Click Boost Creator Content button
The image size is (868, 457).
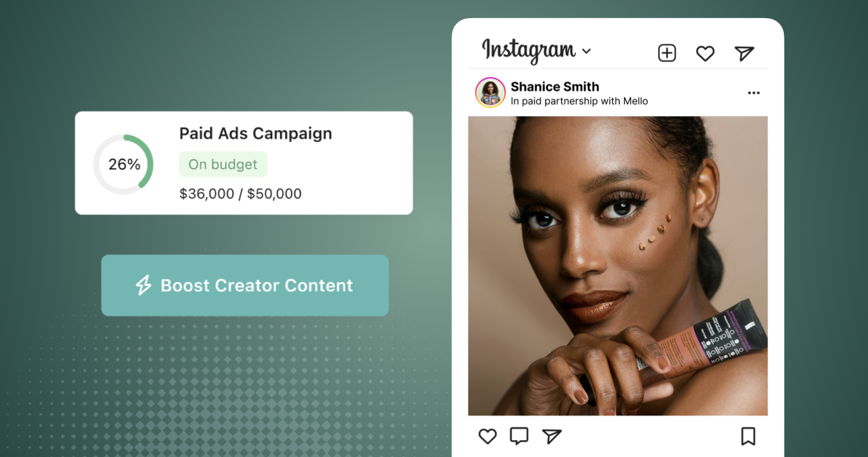pyautogui.click(x=245, y=285)
